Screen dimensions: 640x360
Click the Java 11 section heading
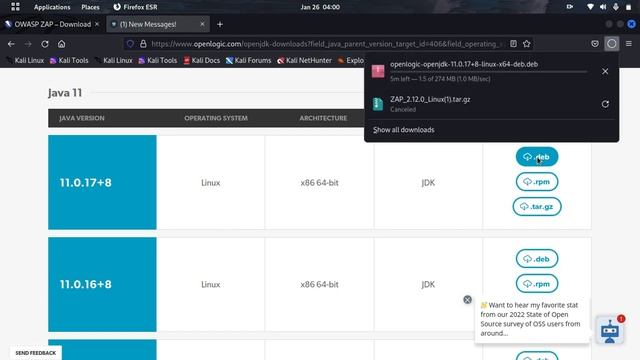coord(65,93)
